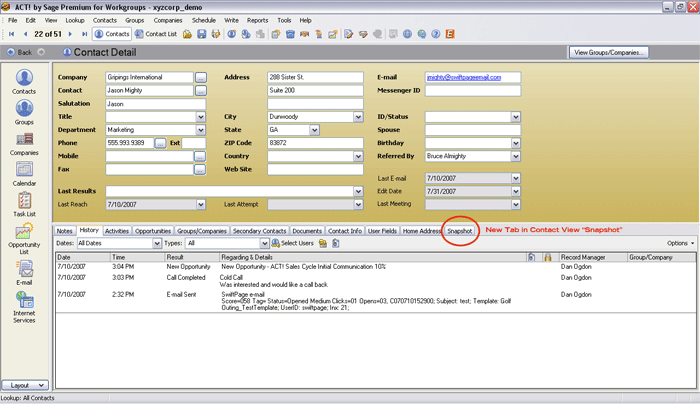The height and width of the screenshot is (404, 700).
Task: Click the Mobile field ellipsis button
Action: [200, 156]
